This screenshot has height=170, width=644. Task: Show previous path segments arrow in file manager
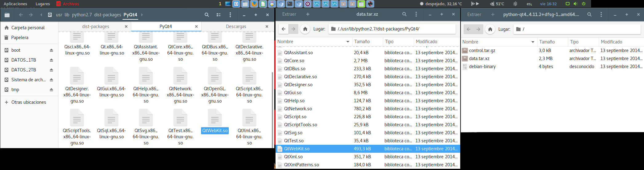[x=41, y=15]
